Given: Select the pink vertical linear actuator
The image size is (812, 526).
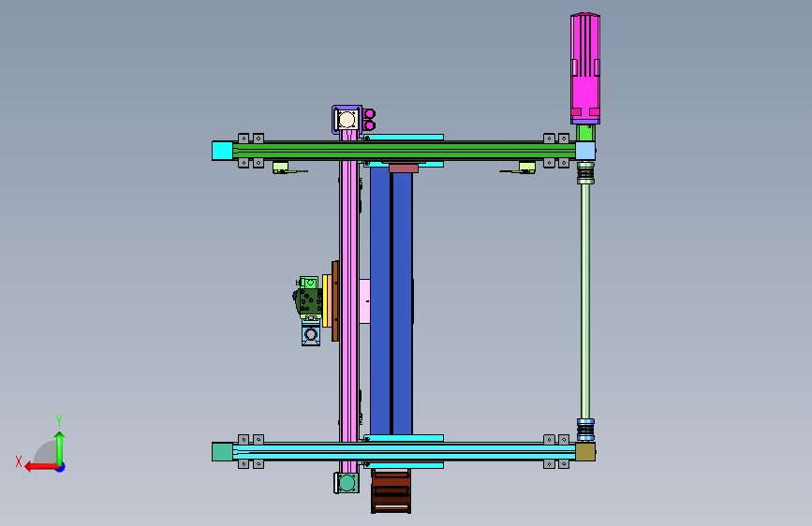Looking at the screenshot, I should point(349,300).
